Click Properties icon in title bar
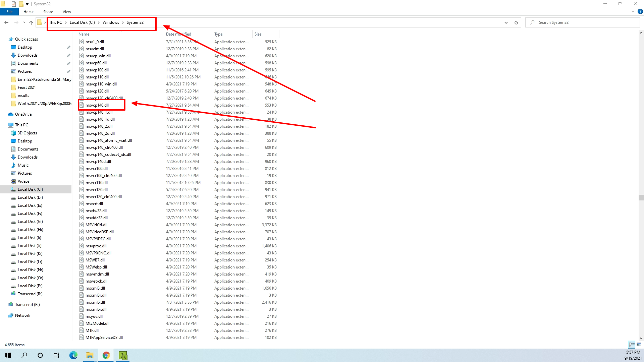 click(14, 4)
